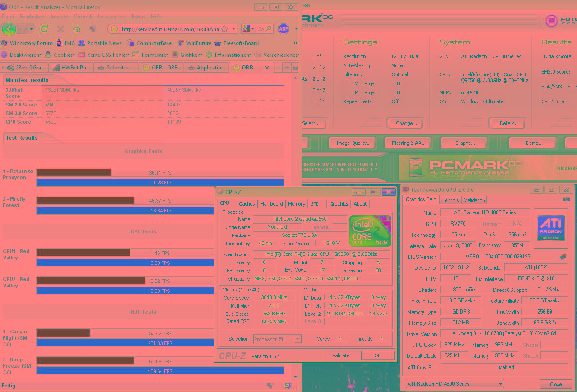Screen dimensions: 577x392
Task: Switch to the HWBot Pu... tab
Action: [x=71, y=68]
